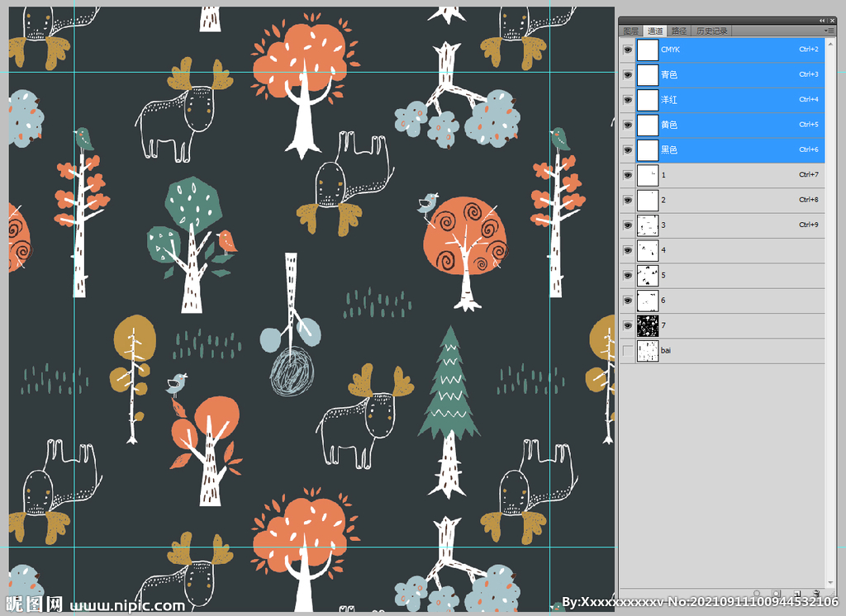The image size is (846, 616).
Task: Click Save selection as channel icon
Action: pyautogui.click(x=777, y=594)
